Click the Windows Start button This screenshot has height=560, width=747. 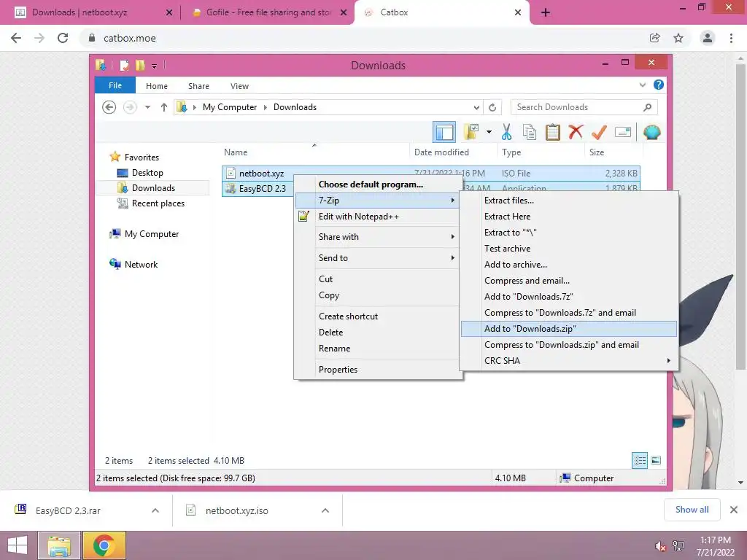pyautogui.click(x=18, y=545)
